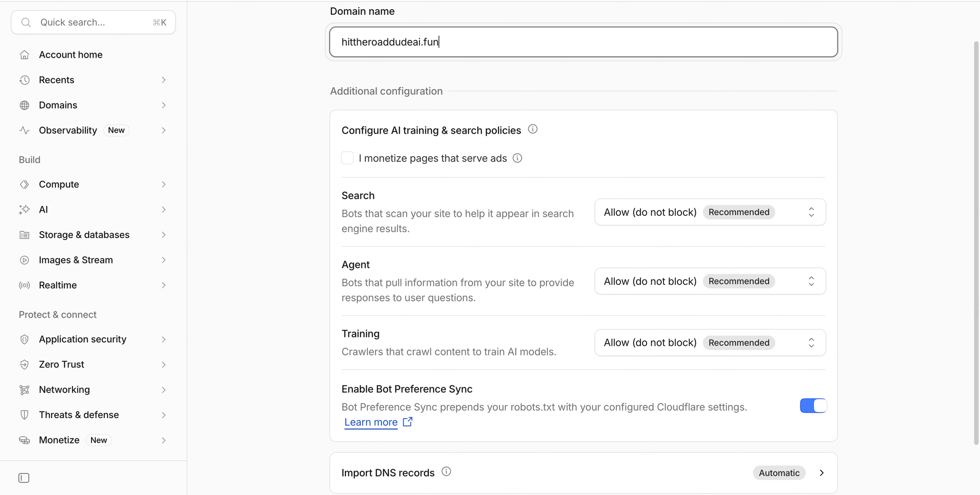Image resolution: width=980 pixels, height=495 pixels.
Task: Open info tooltip for AI training policies
Action: 533,129
